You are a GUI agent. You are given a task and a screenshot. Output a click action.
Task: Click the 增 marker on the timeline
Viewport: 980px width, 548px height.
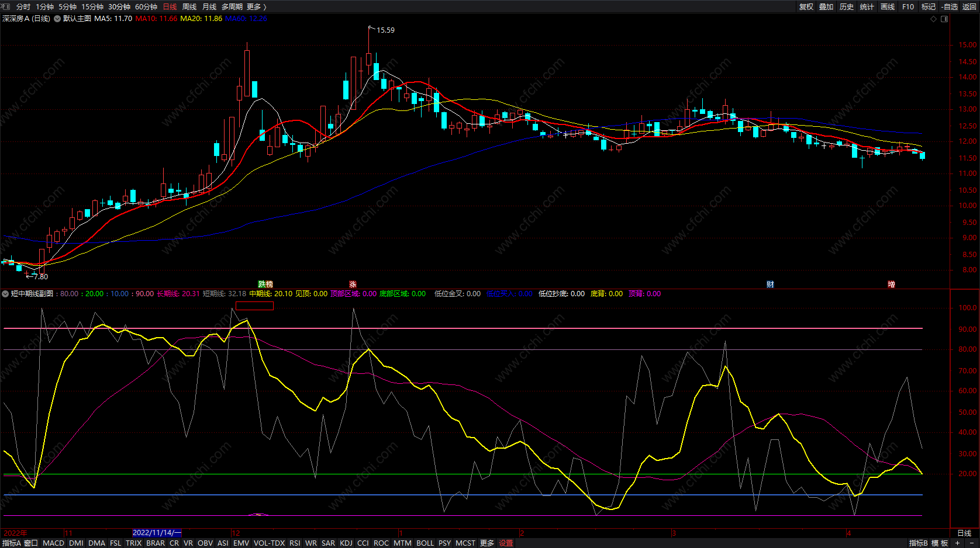(x=891, y=285)
